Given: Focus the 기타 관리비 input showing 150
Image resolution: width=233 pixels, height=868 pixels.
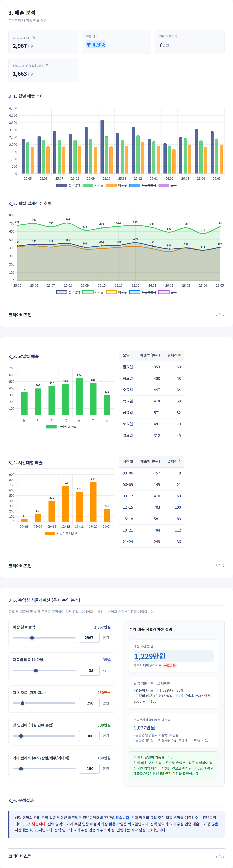Looking at the screenshot, I should pos(89,769).
